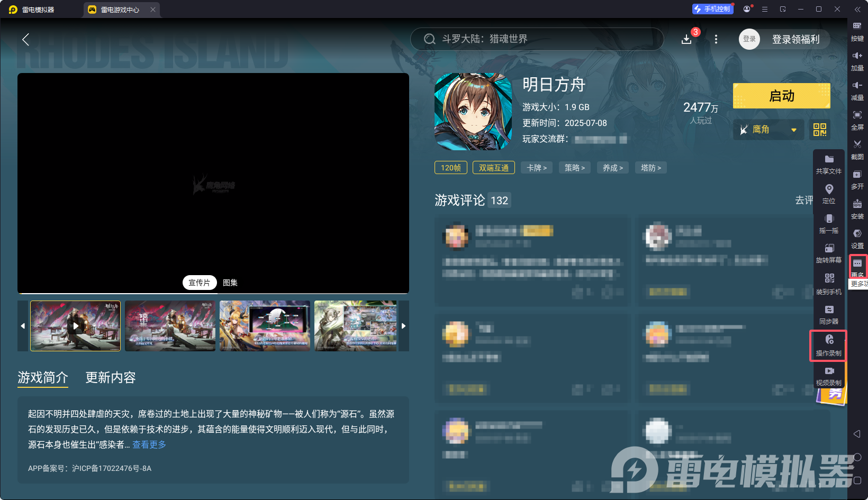Click 装到手机 install to phone
This screenshot has height=500, width=868.
(829, 284)
